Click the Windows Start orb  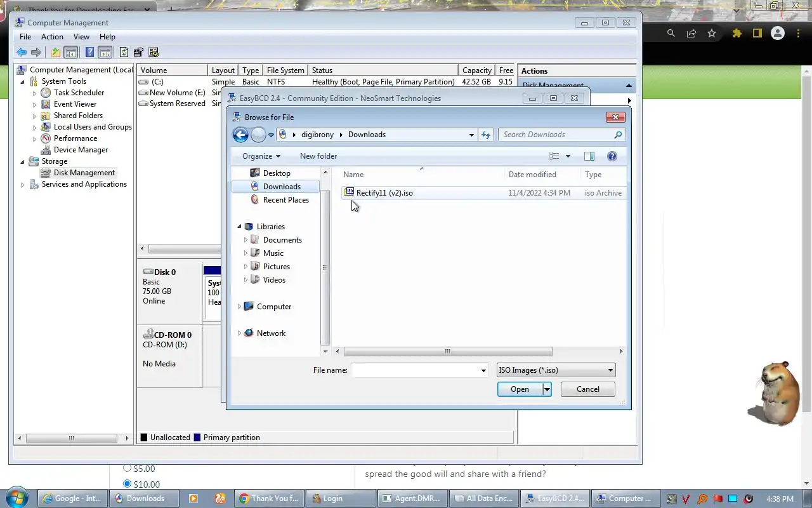click(17, 498)
